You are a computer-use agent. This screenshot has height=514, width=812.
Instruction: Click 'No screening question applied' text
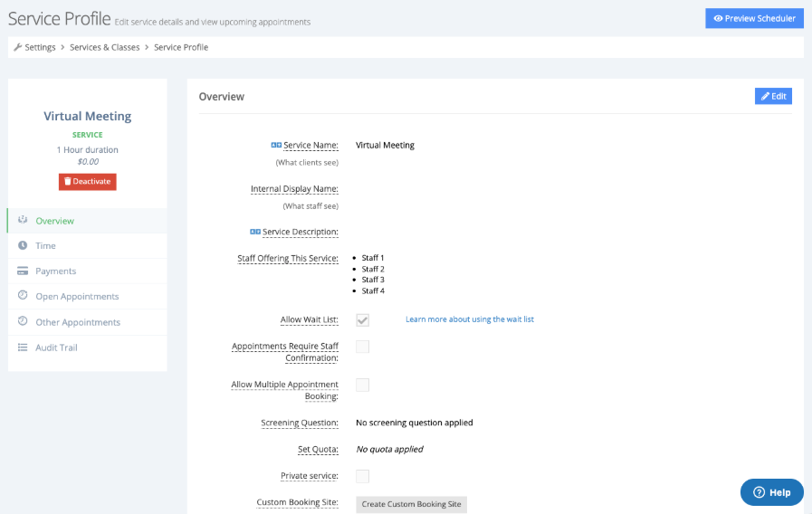pyautogui.click(x=415, y=423)
